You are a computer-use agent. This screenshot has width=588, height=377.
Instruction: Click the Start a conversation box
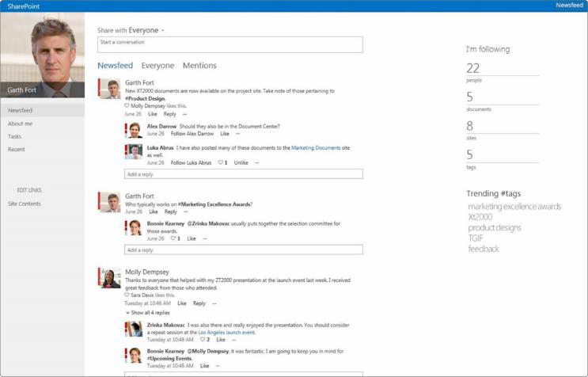pyautogui.click(x=230, y=44)
